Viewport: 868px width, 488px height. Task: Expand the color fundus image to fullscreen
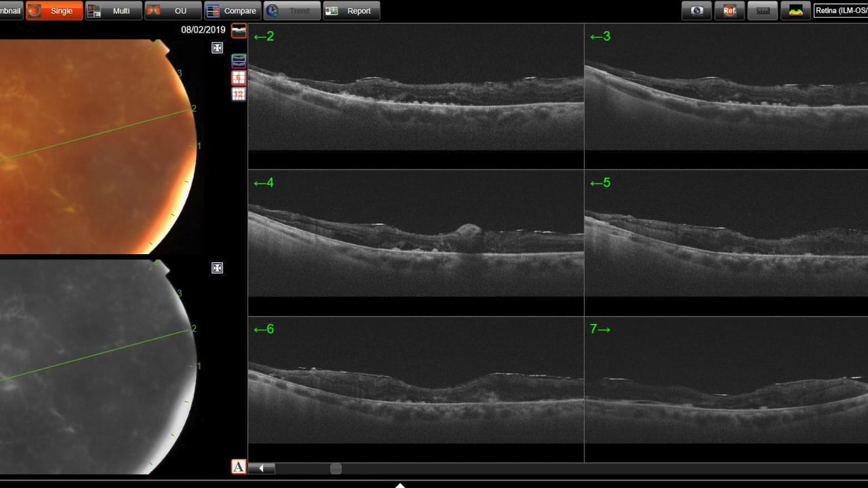[x=217, y=47]
